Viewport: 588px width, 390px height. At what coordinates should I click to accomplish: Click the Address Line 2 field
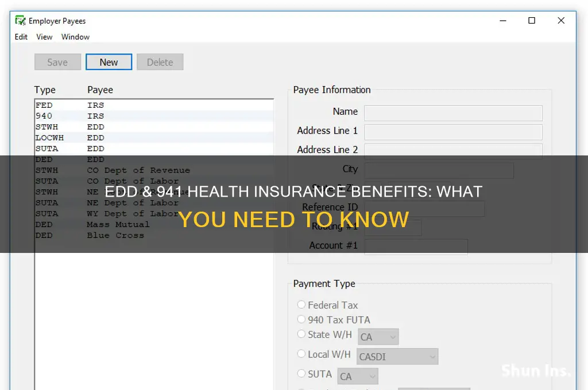click(x=454, y=151)
